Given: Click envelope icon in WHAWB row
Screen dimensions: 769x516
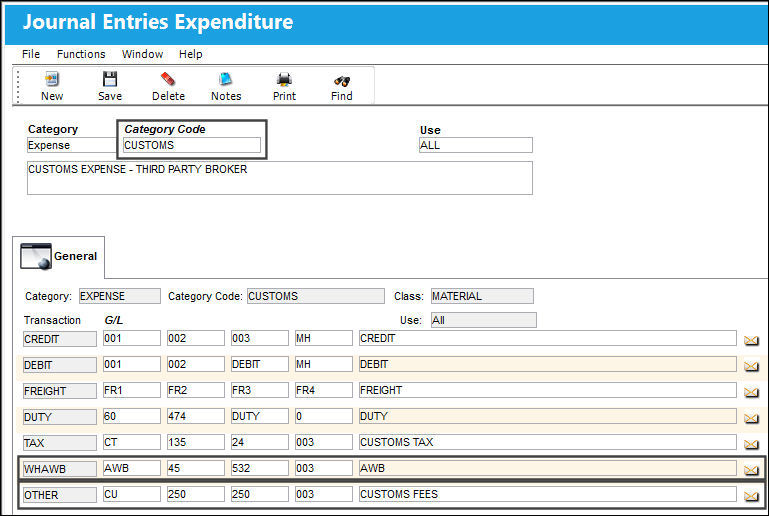Looking at the screenshot, I should [x=751, y=470].
